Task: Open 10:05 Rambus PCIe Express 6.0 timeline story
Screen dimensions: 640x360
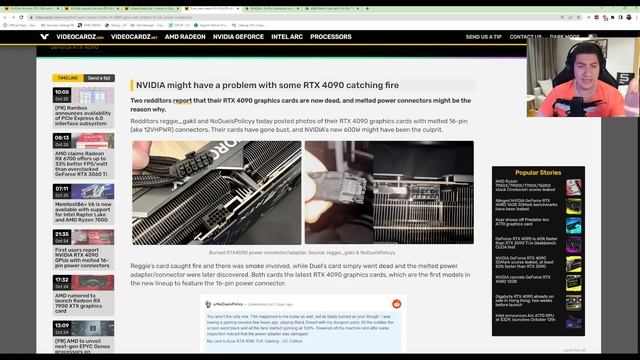Action: coord(83,107)
